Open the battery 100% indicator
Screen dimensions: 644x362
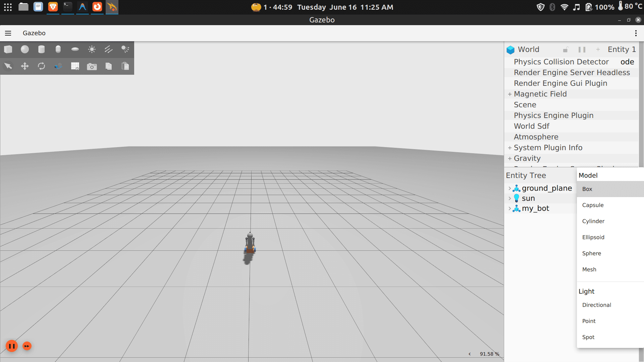pyautogui.click(x=600, y=7)
